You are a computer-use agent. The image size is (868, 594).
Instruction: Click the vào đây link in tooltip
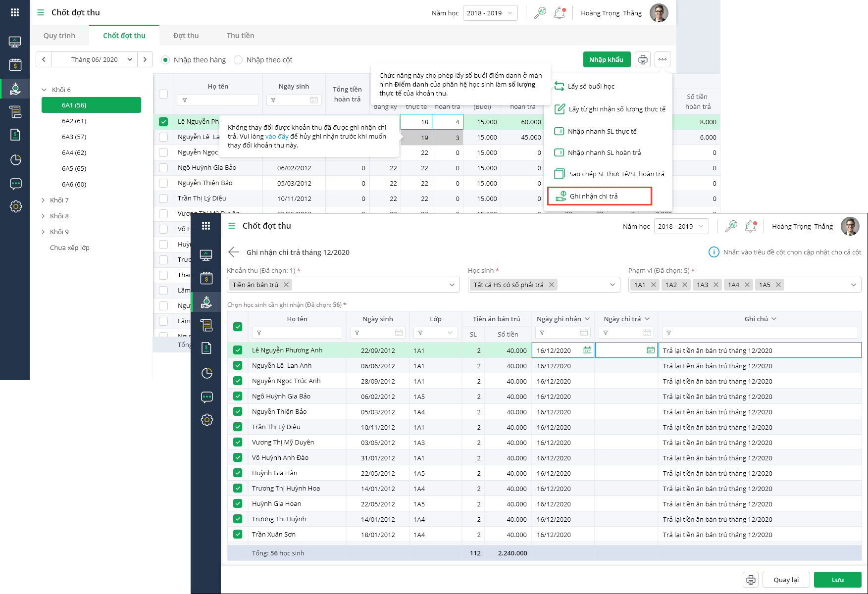coord(277,137)
